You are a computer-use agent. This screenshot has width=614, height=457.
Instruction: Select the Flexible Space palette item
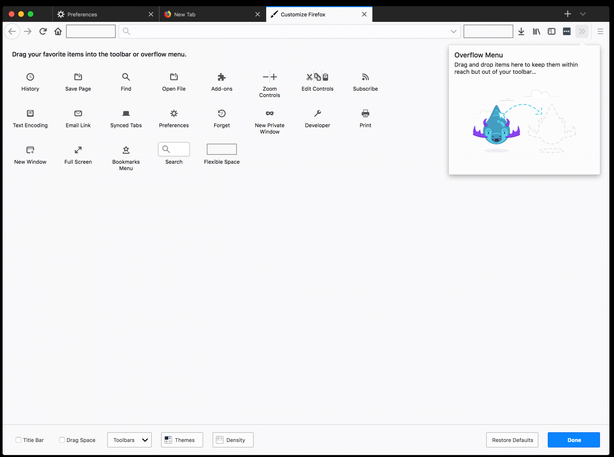click(x=222, y=149)
